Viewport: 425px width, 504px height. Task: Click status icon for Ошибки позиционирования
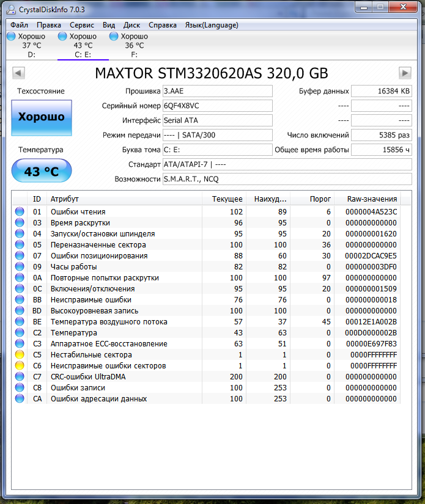tap(20, 255)
